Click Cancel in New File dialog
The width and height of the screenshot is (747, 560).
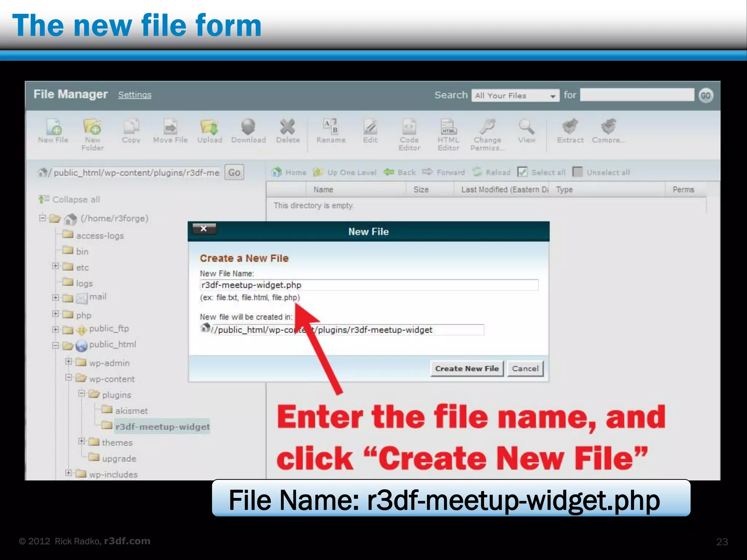tap(525, 369)
